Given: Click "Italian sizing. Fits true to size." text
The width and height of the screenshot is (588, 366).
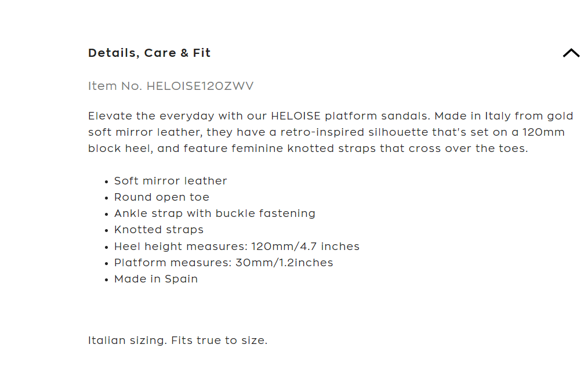Looking at the screenshot, I should point(177,340).
